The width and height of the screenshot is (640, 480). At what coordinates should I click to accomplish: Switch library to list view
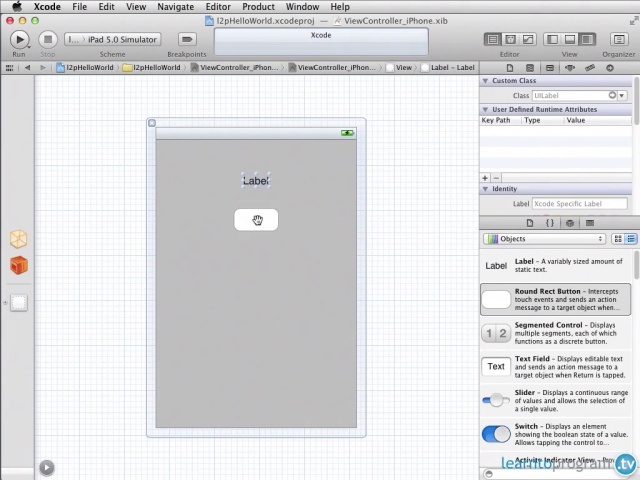630,239
